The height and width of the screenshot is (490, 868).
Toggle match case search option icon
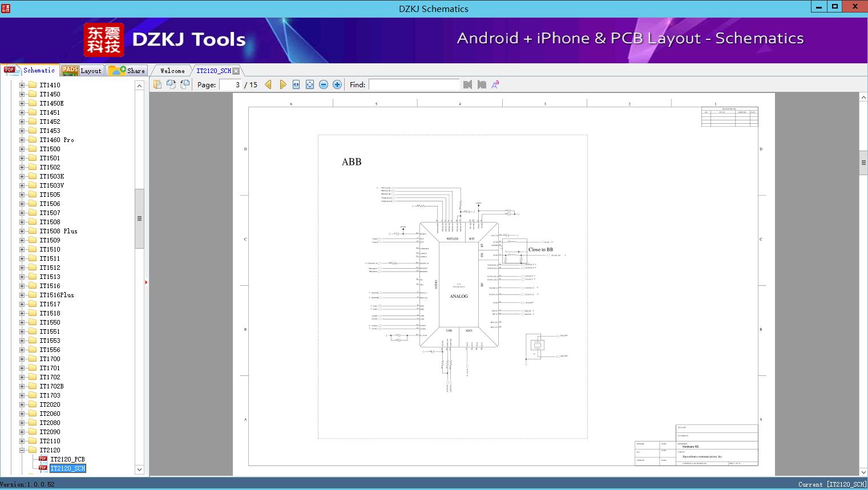tap(495, 84)
